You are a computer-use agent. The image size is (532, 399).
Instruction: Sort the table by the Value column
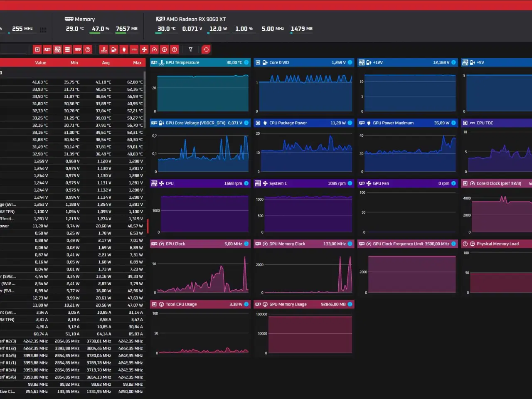point(41,63)
